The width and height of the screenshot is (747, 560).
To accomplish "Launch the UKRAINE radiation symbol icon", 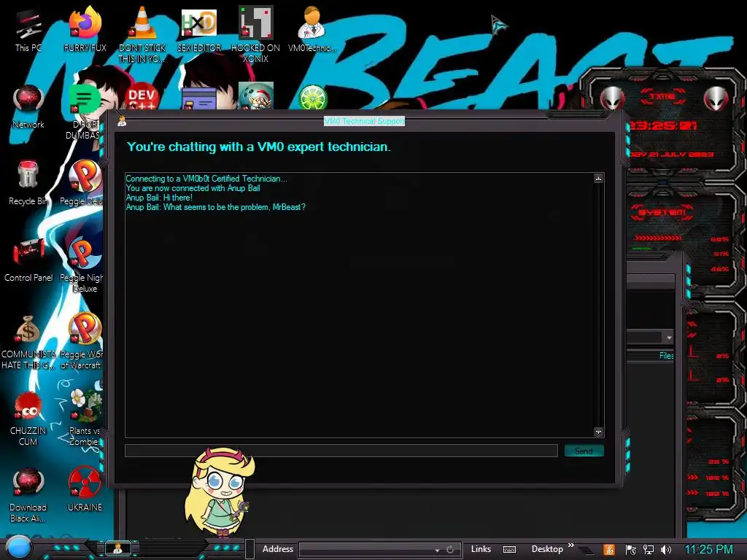I will (x=85, y=489).
